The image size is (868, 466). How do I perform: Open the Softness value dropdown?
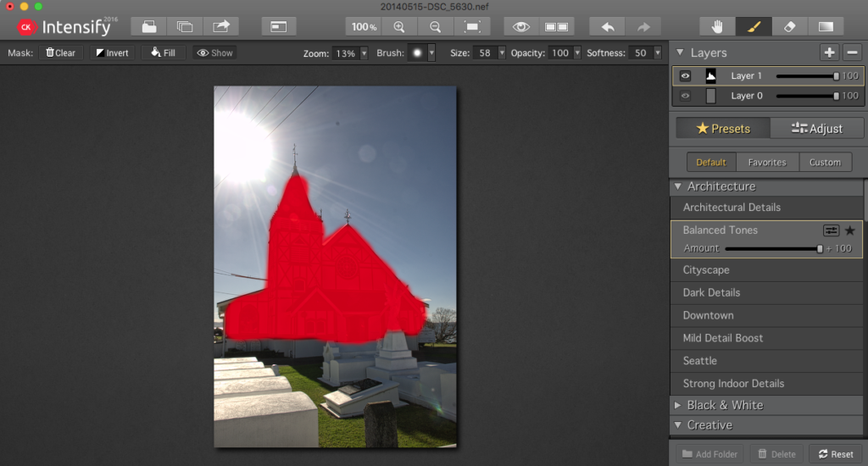click(658, 53)
